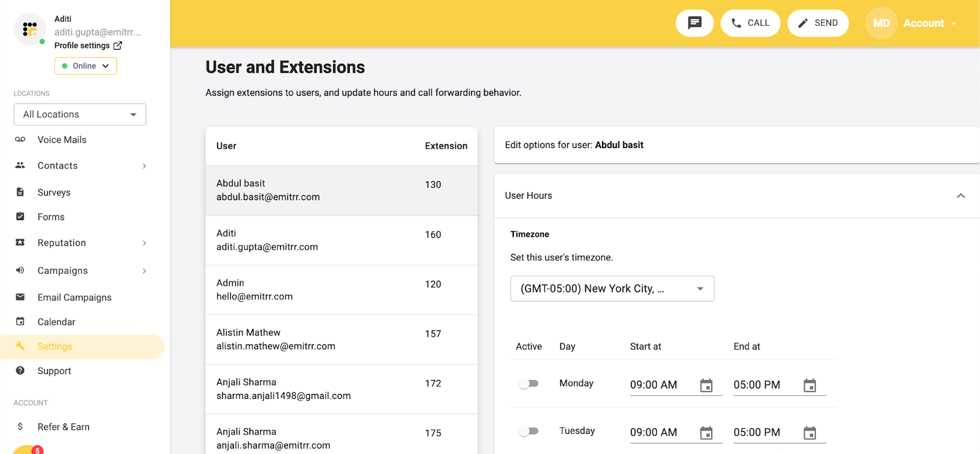The image size is (980, 454).
Task: Click the Voice Mails icon
Action: [x=20, y=140]
